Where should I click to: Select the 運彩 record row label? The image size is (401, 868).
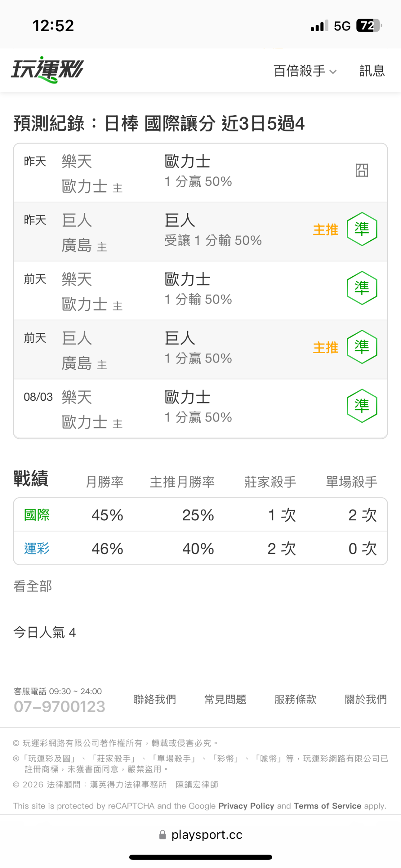tap(37, 549)
